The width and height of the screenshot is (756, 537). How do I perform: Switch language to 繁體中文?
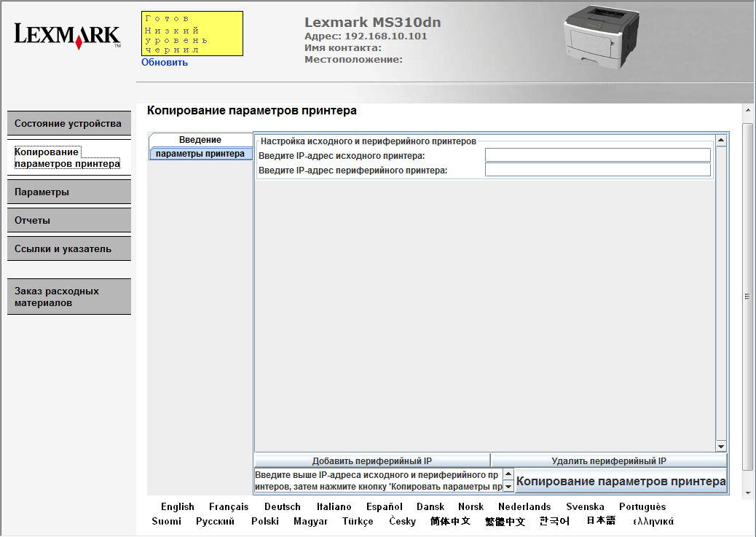505,521
